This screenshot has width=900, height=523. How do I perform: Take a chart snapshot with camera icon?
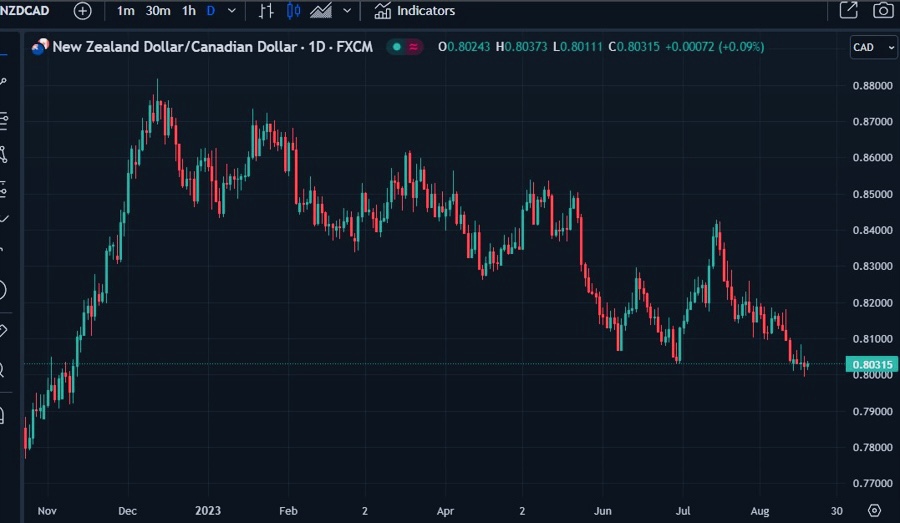tap(882, 11)
